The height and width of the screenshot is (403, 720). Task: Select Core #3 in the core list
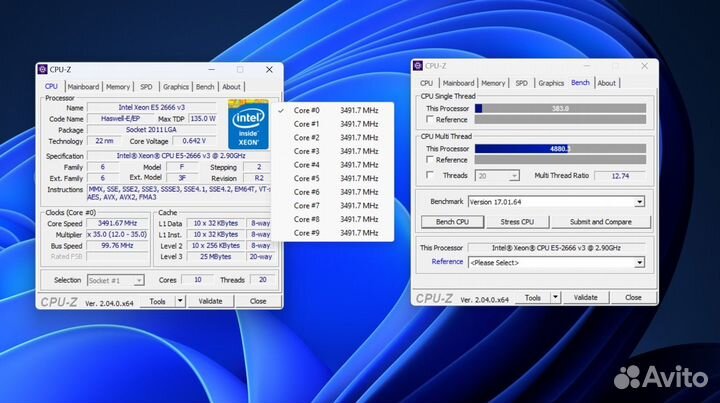click(x=332, y=151)
